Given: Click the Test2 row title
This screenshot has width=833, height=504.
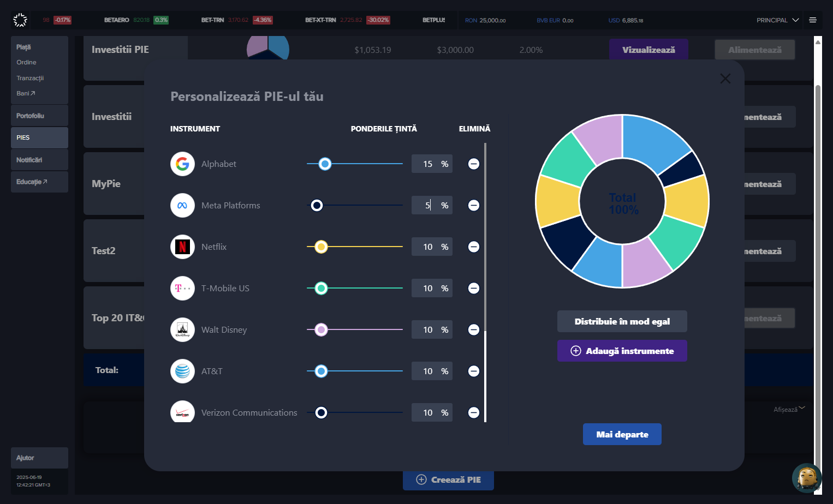Looking at the screenshot, I should point(103,251).
